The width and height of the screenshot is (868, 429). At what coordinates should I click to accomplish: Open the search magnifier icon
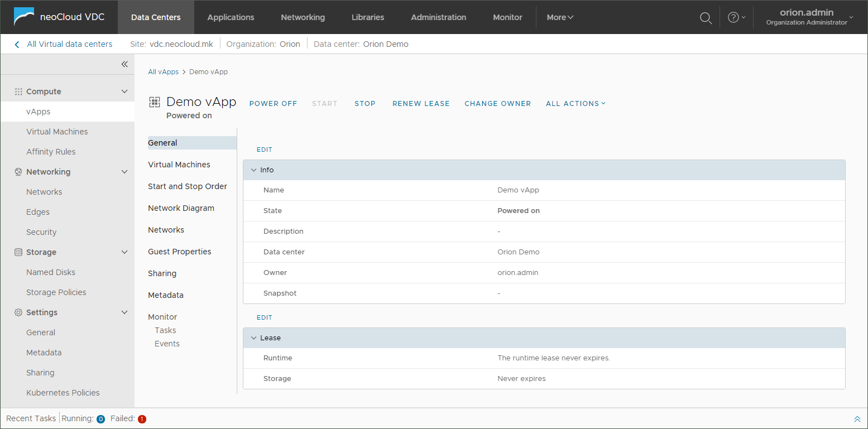(706, 17)
